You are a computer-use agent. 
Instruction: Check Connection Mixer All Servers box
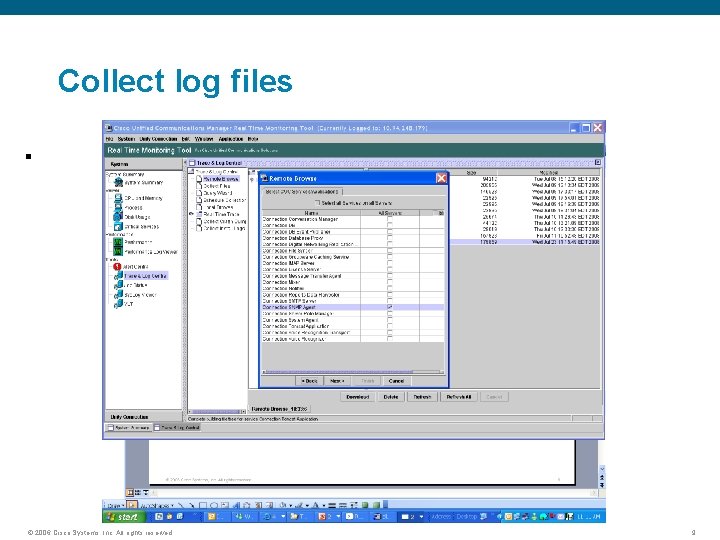390,282
